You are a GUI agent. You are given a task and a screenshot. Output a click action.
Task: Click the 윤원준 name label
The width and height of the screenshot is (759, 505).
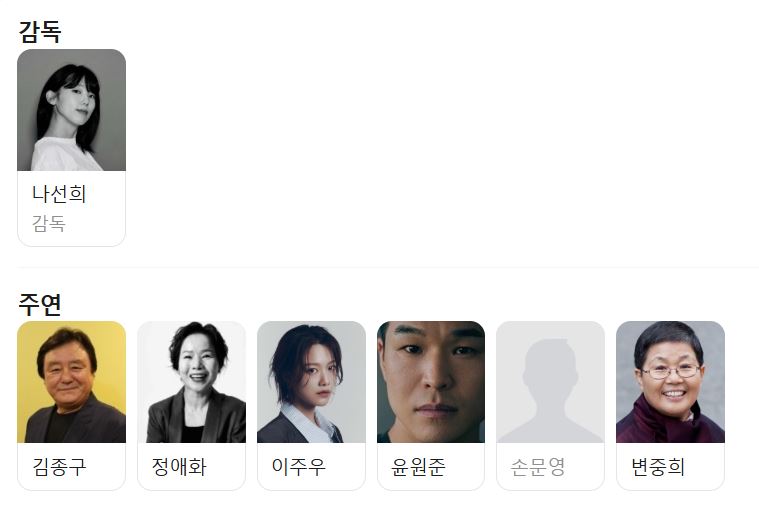418,467
